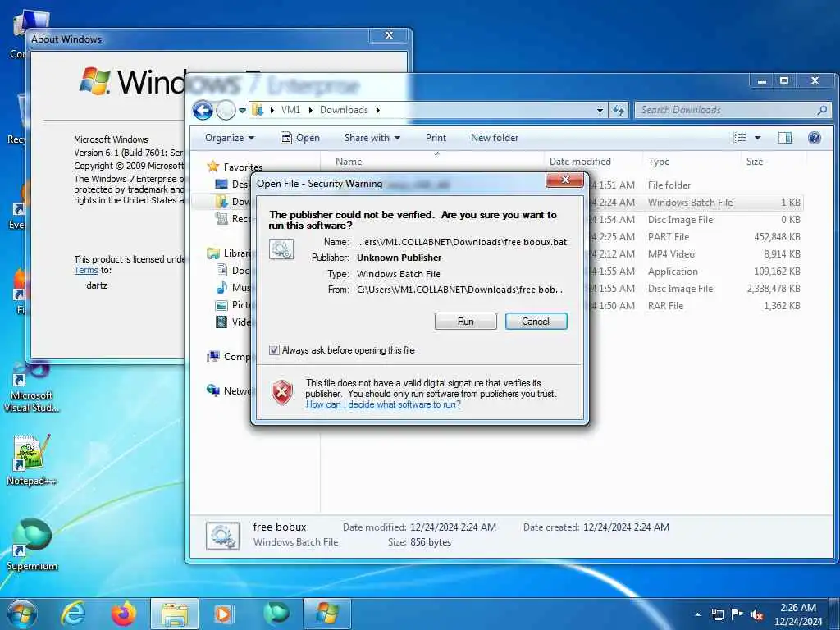Click Open in the Explorer toolbar
Screen dimensions: 840x630
pos(300,138)
